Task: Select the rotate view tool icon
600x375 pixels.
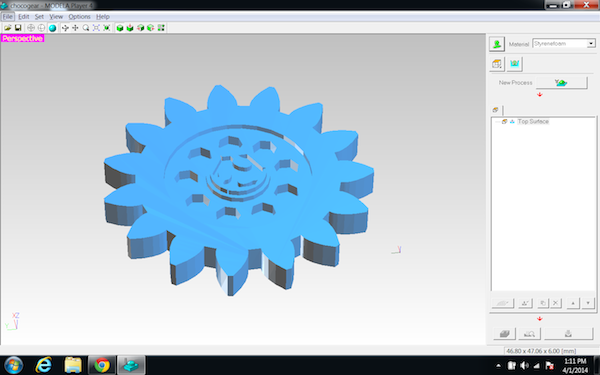Action: pos(65,28)
